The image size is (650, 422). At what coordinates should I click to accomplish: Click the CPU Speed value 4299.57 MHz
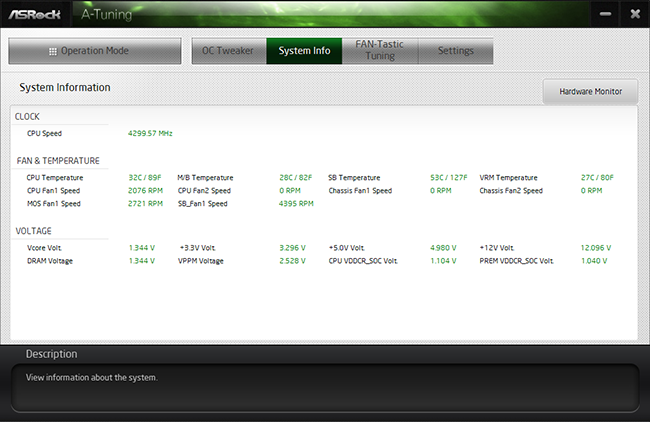pyautogui.click(x=150, y=133)
